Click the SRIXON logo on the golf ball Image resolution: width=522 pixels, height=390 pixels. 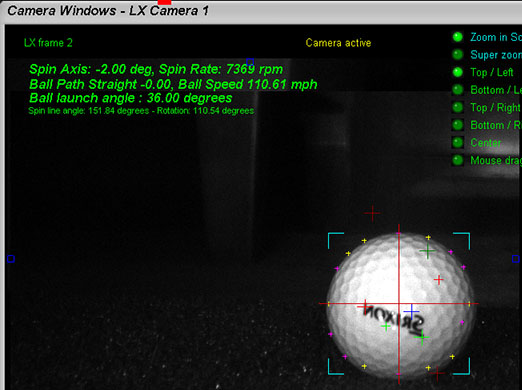tap(394, 319)
